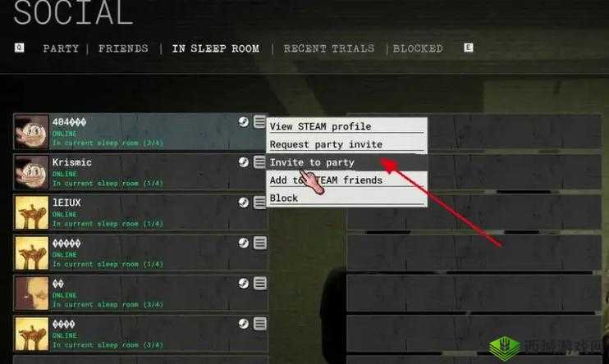Select the IN SLEEP ROOM tab

point(216,48)
